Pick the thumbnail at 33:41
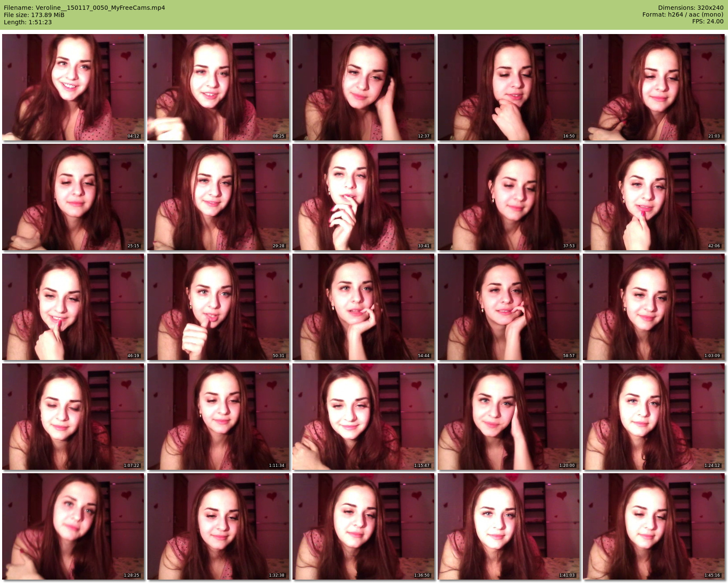 point(363,197)
